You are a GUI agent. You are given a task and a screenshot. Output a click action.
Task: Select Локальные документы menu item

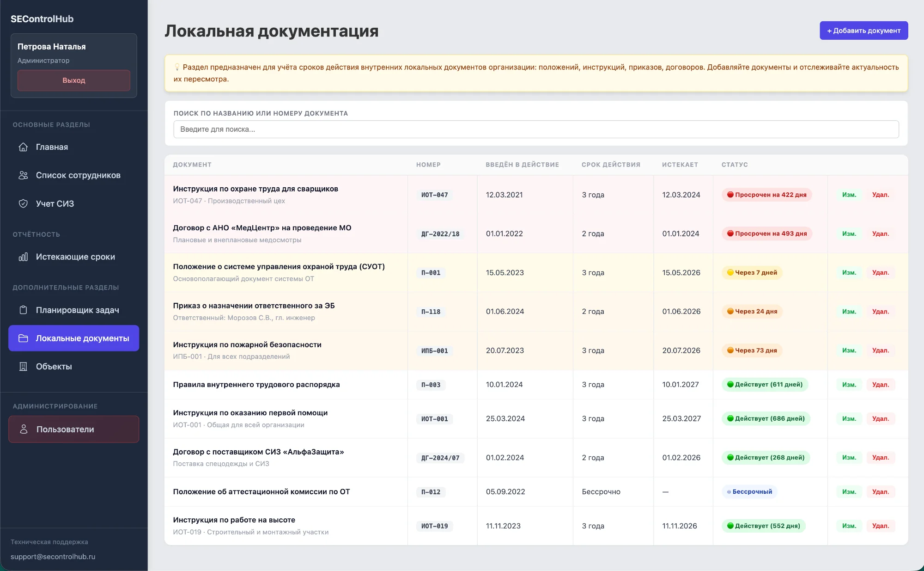(x=73, y=338)
